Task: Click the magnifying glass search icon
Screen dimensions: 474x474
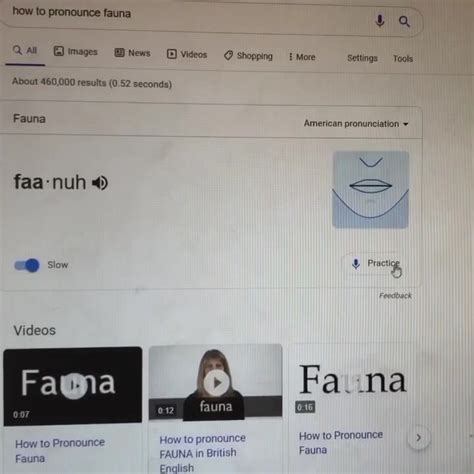Action: [404, 22]
